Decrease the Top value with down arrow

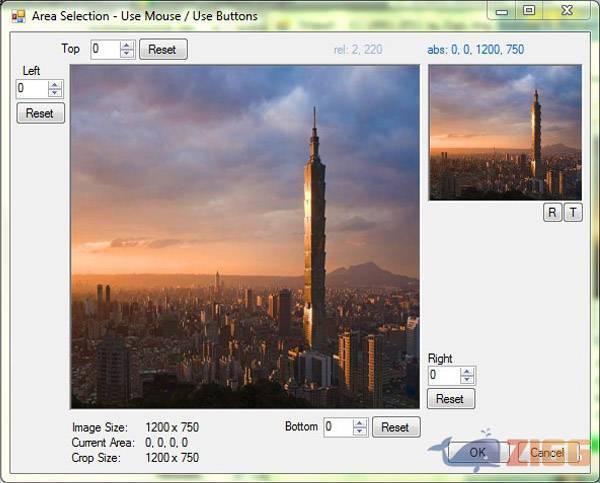point(126,53)
